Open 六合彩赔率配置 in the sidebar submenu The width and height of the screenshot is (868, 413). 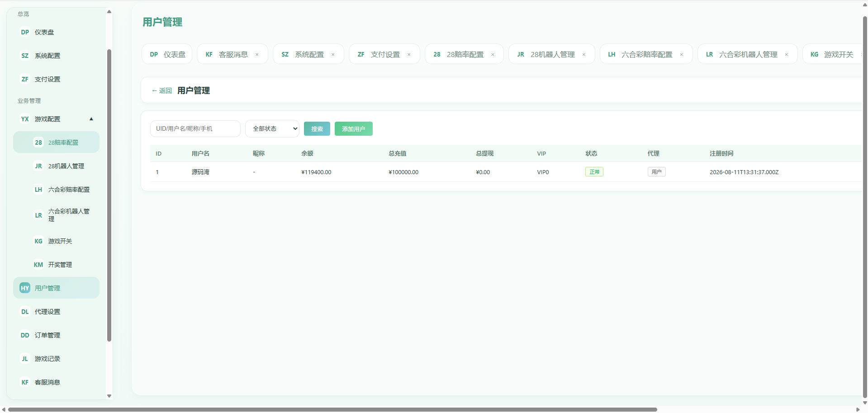point(56,190)
